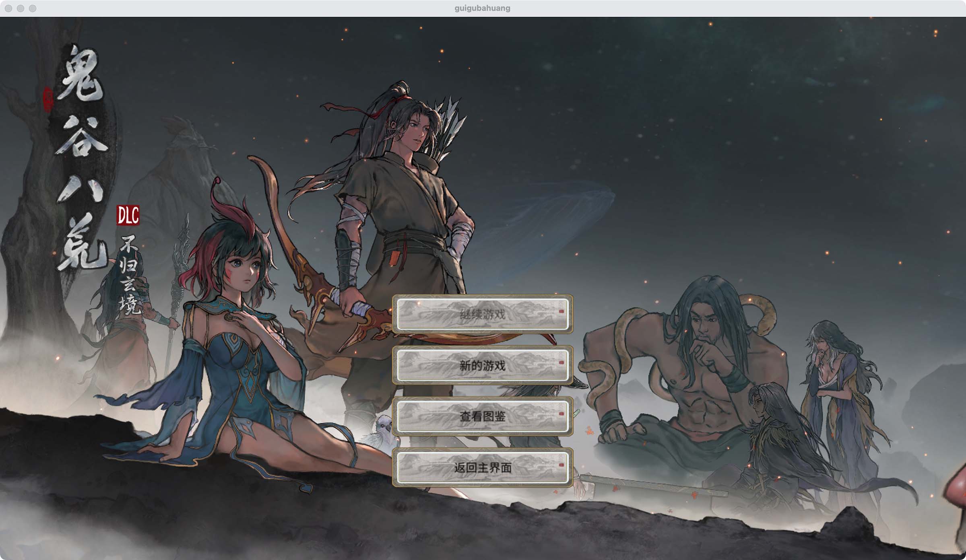Minimize the guigubahuang window

point(21,8)
